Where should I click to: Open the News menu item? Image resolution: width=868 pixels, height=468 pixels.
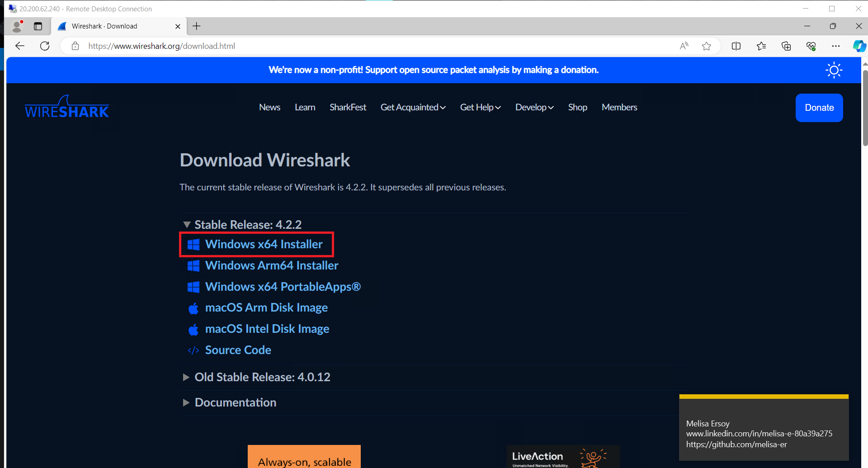coord(269,107)
